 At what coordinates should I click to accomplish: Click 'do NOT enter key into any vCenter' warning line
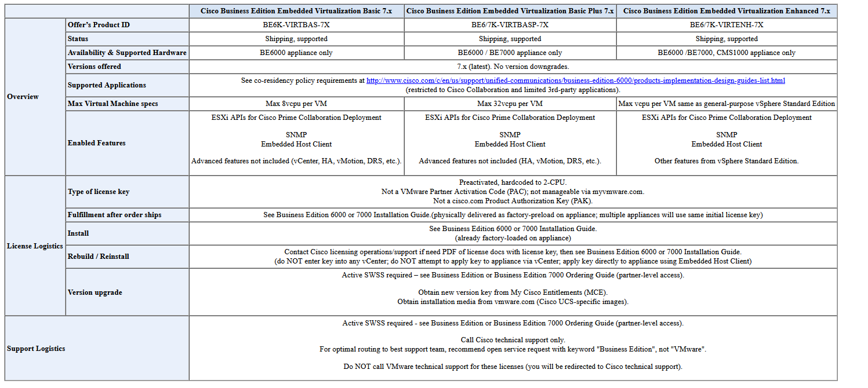(x=513, y=261)
